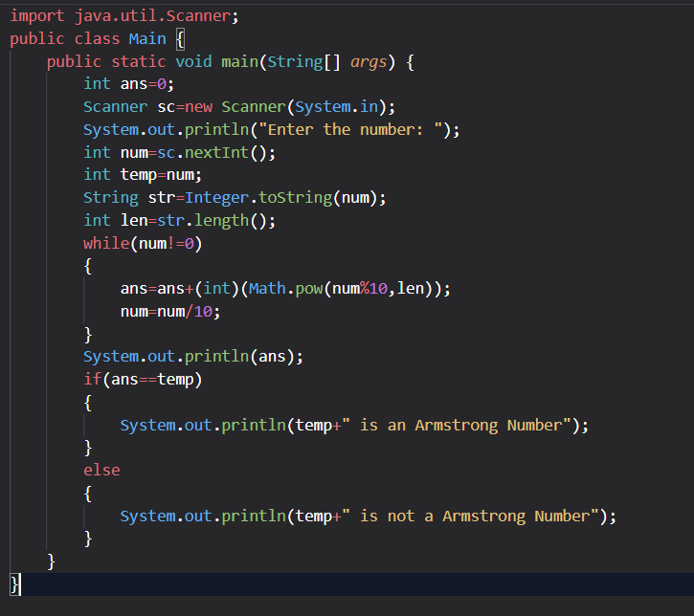Place cursor on class name "Main"
Viewport: 694px width, 616px height.
tap(147, 39)
